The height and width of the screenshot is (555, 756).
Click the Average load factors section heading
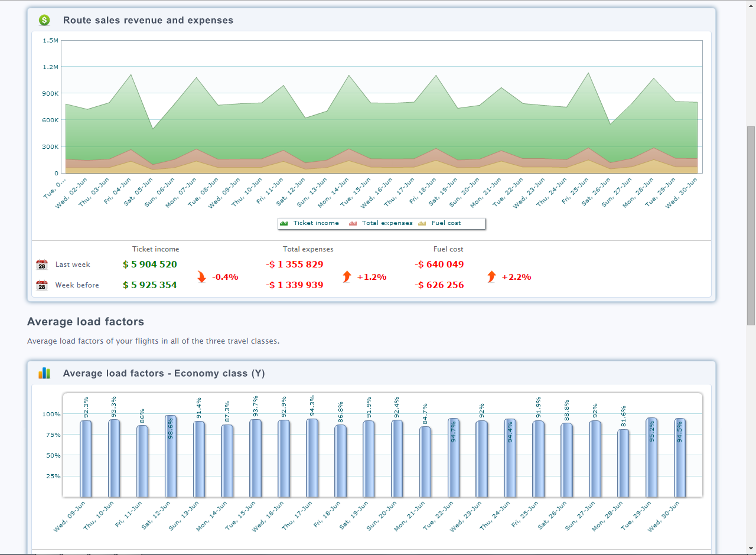(86, 322)
